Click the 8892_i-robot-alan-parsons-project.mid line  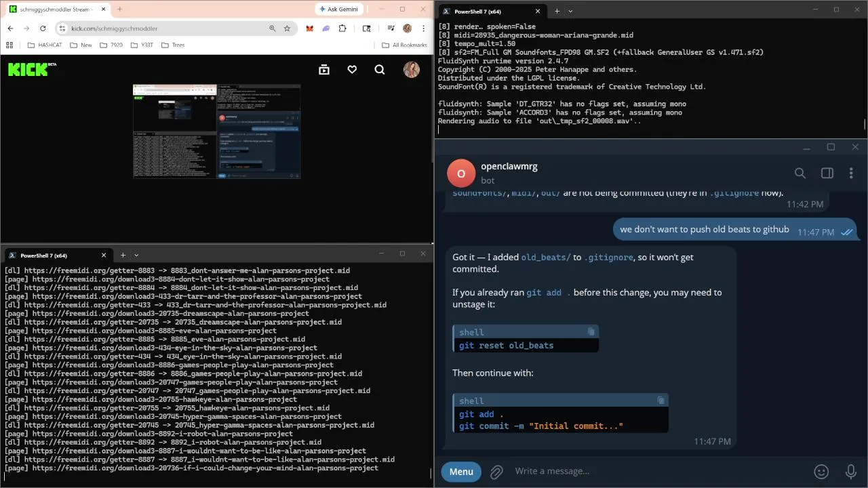(163, 442)
